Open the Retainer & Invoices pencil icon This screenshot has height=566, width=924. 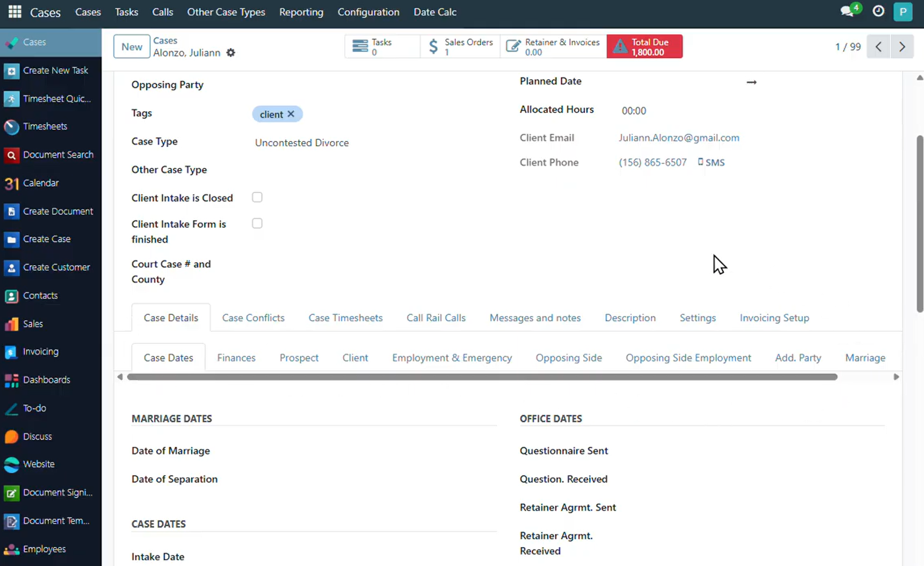point(513,46)
